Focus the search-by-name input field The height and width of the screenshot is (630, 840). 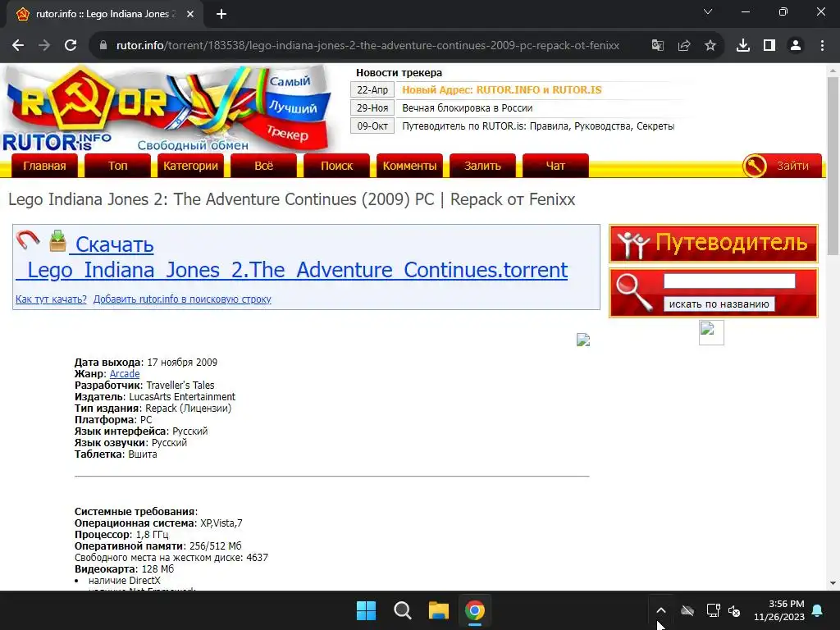coord(729,281)
